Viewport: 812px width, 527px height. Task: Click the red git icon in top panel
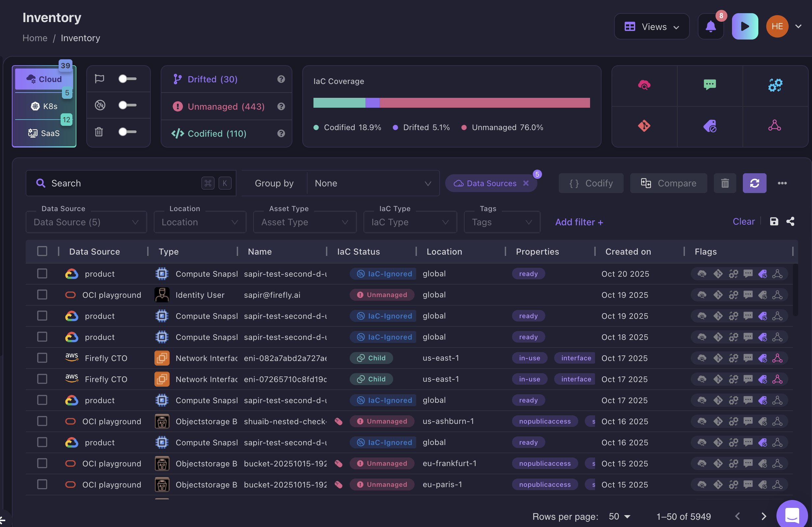[x=644, y=126]
